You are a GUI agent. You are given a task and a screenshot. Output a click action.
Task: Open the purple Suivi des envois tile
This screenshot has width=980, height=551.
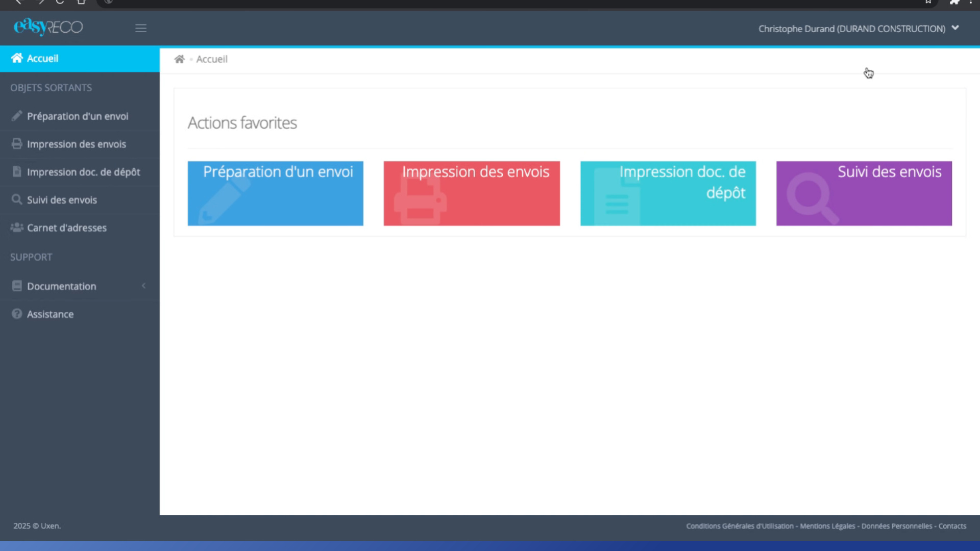click(864, 193)
